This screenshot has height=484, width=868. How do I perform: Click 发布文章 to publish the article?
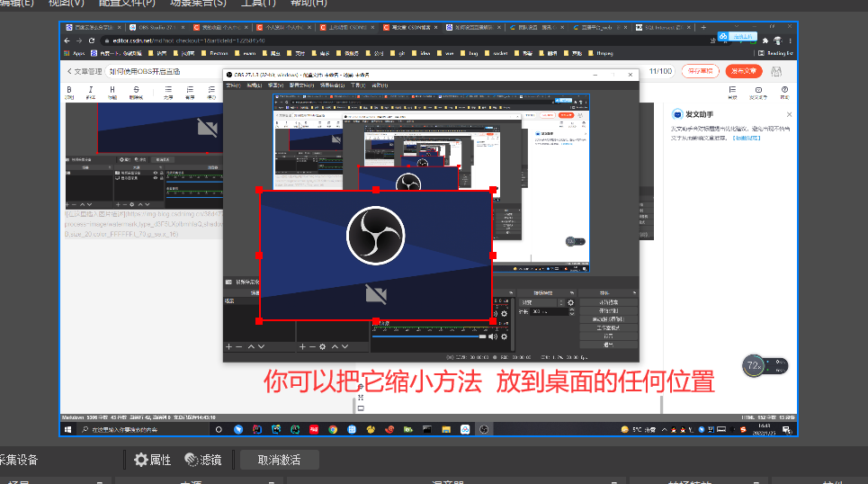pyautogui.click(x=744, y=71)
